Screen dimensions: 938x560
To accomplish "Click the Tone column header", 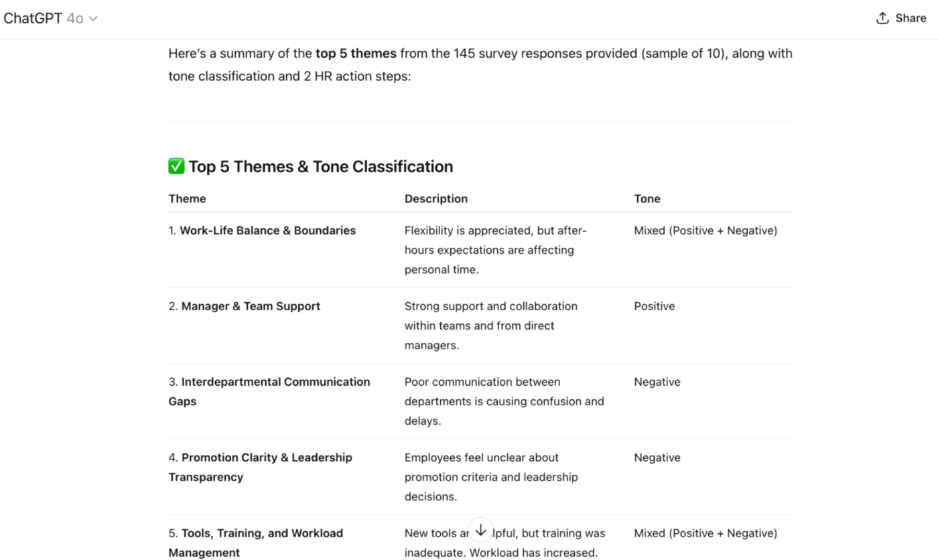I will (647, 199).
